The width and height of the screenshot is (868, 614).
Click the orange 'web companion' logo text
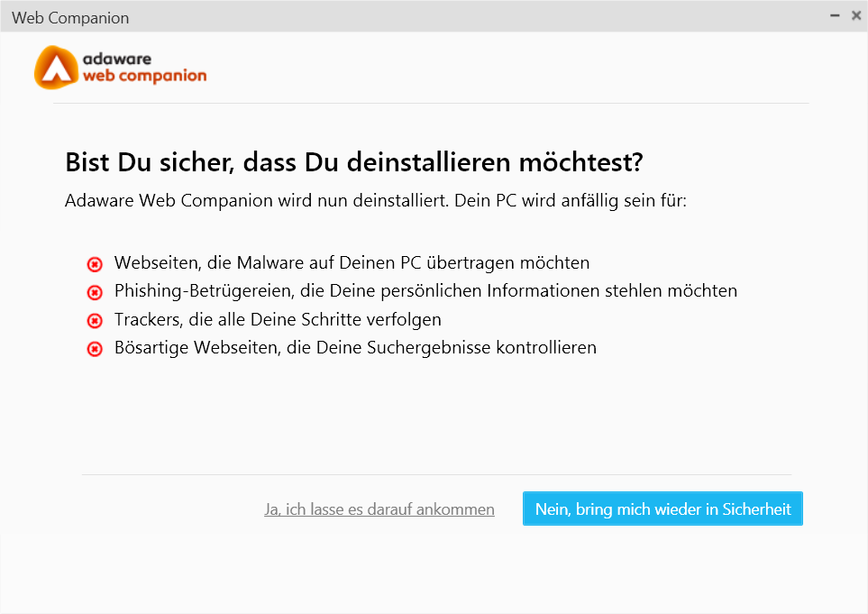click(144, 76)
